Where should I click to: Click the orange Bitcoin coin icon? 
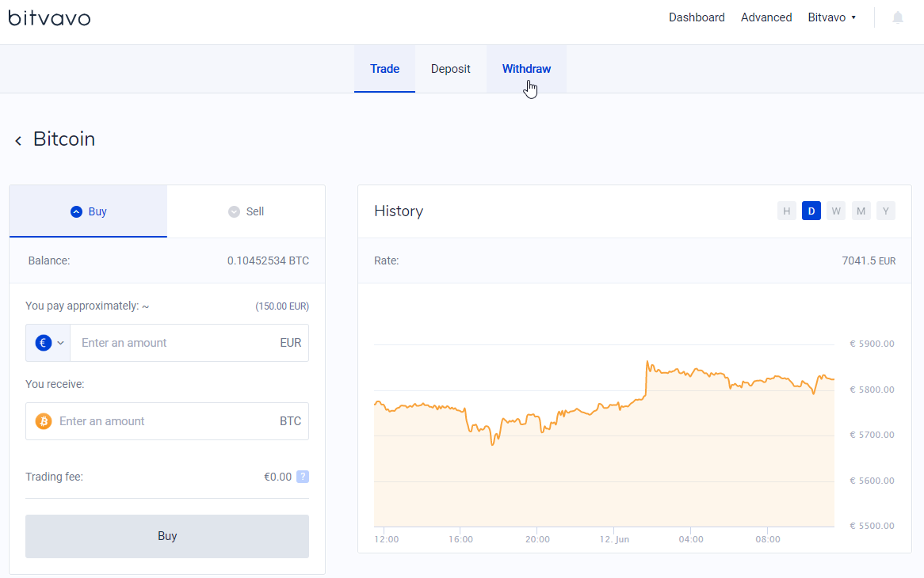43,421
